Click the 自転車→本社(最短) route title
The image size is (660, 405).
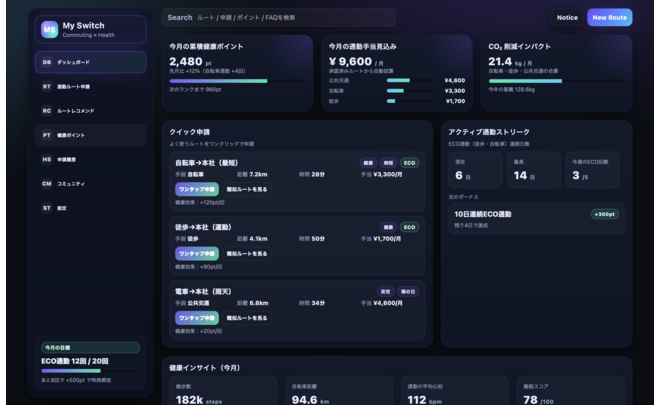coord(207,163)
